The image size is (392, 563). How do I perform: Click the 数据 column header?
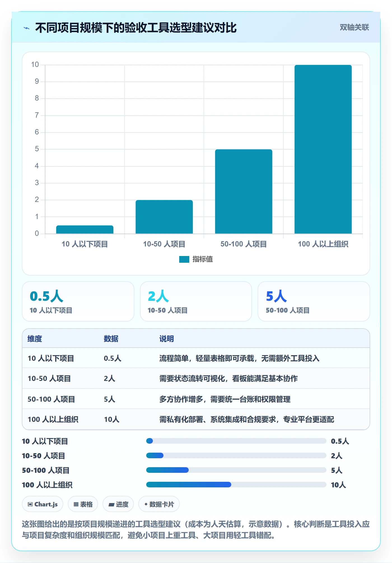[111, 339]
